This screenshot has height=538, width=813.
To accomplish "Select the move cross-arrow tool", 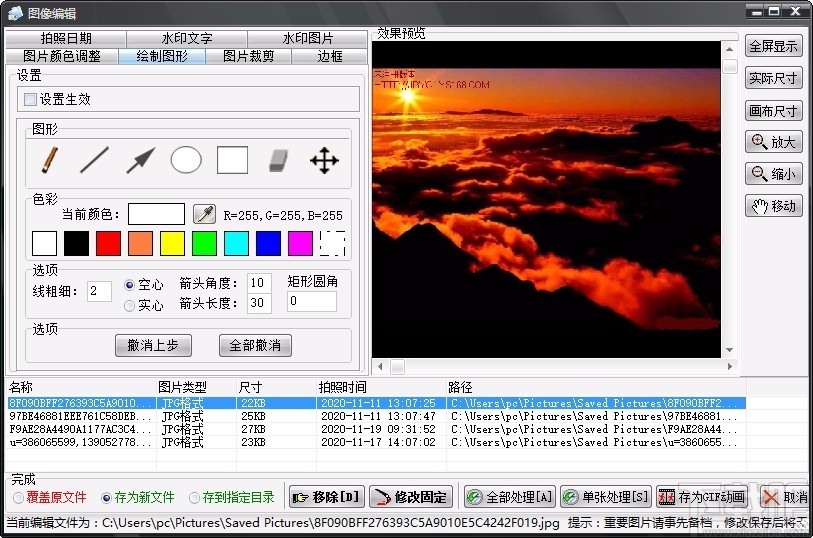I will (325, 160).
